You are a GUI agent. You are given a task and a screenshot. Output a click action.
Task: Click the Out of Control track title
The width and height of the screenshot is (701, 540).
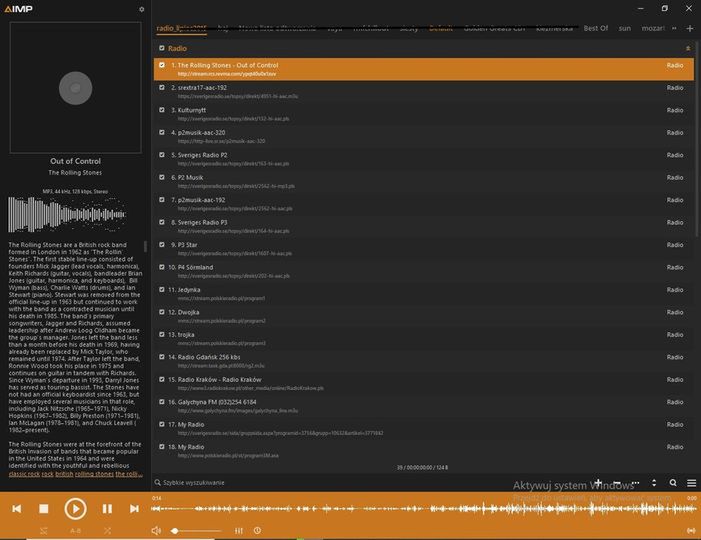click(x=76, y=161)
